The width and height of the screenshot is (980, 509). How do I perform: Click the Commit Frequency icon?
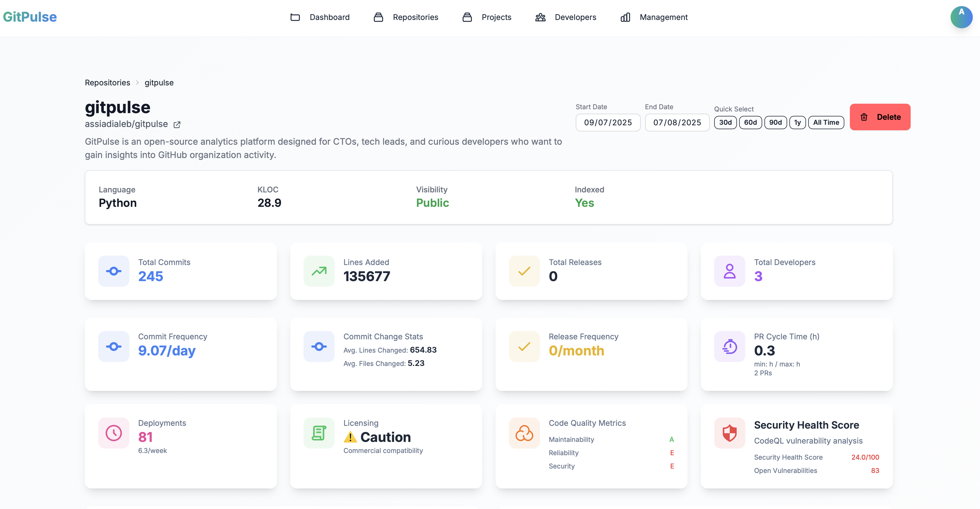click(x=114, y=346)
